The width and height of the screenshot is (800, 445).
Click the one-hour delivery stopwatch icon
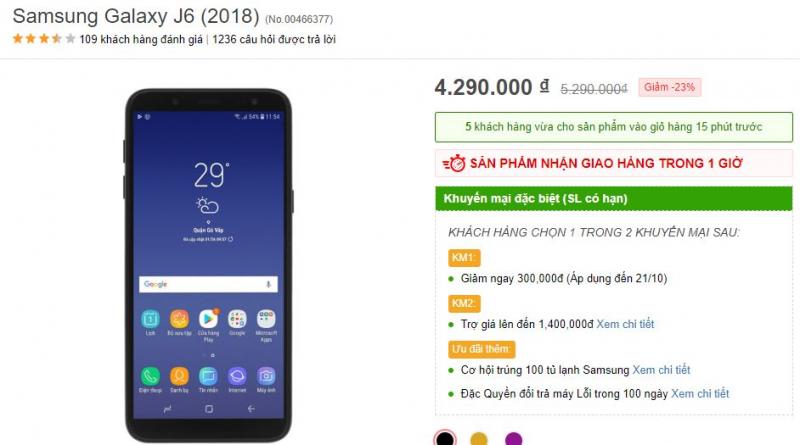pyautogui.click(x=454, y=163)
